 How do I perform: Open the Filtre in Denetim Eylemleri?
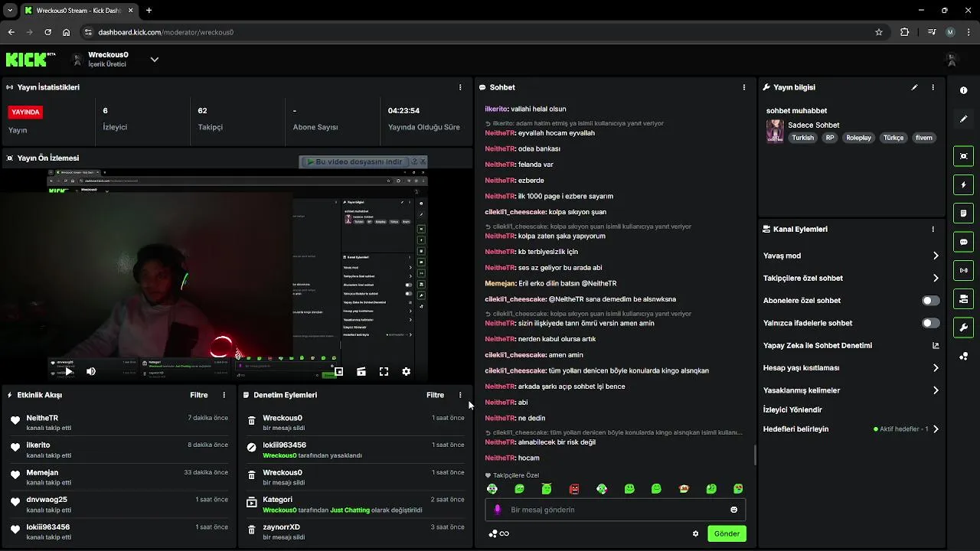tap(435, 395)
